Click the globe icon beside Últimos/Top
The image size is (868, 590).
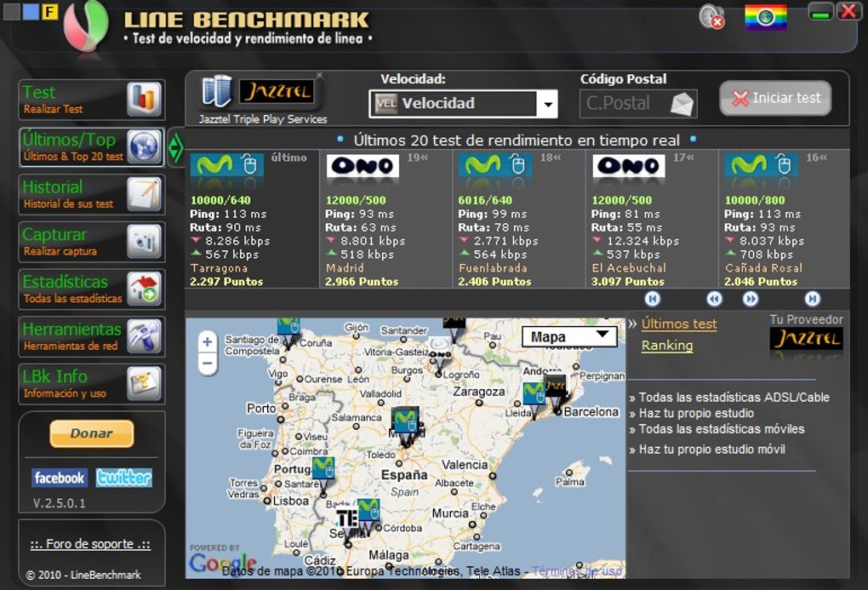pyautogui.click(x=144, y=146)
